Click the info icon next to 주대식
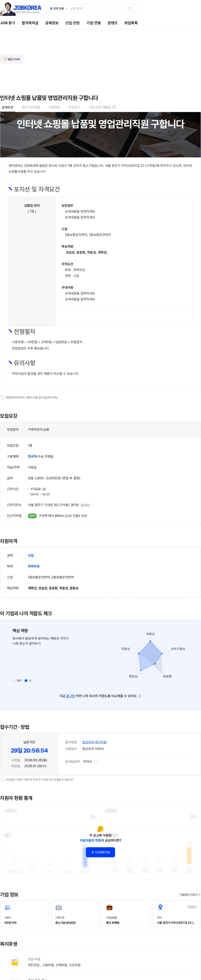This screenshot has width=201, height=980. click(x=95, y=762)
